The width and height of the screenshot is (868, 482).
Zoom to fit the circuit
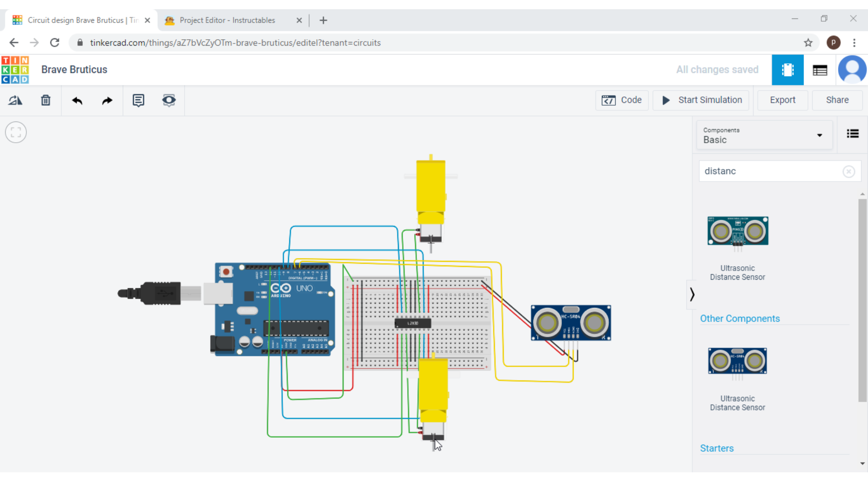[16, 133]
